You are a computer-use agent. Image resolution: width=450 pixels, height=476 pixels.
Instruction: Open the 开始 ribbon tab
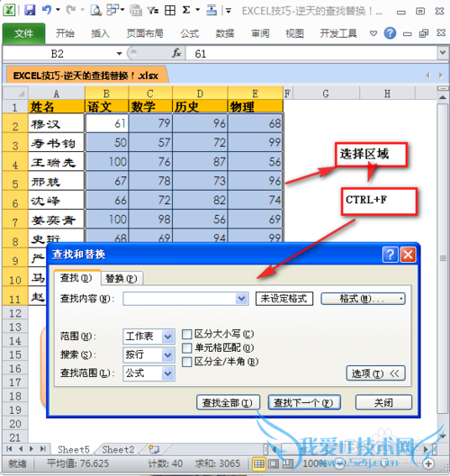click(65, 33)
